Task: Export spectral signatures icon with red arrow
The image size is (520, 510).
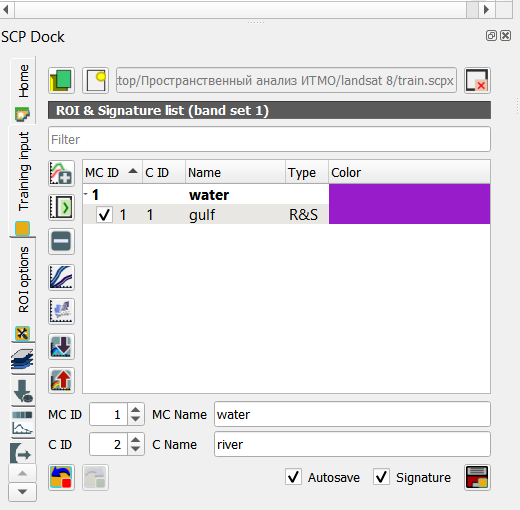Action: pos(61,380)
